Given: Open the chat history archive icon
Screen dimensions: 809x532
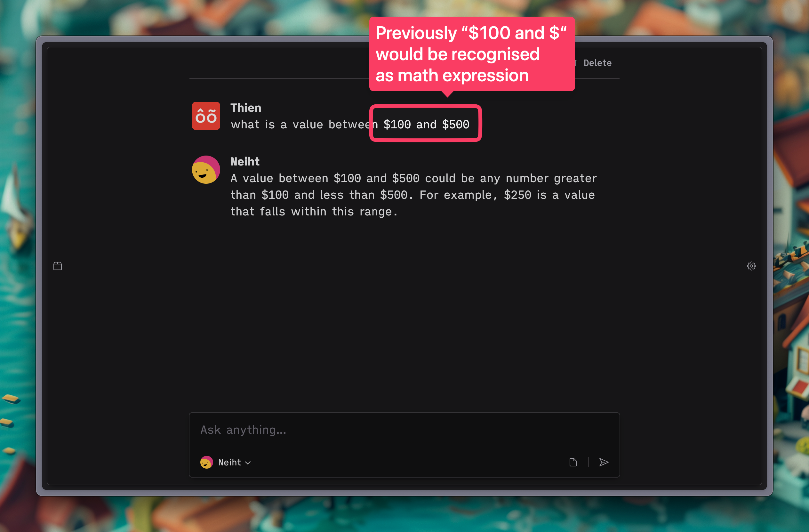Looking at the screenshot, I should pyautogui.click(x=58, y=266).
